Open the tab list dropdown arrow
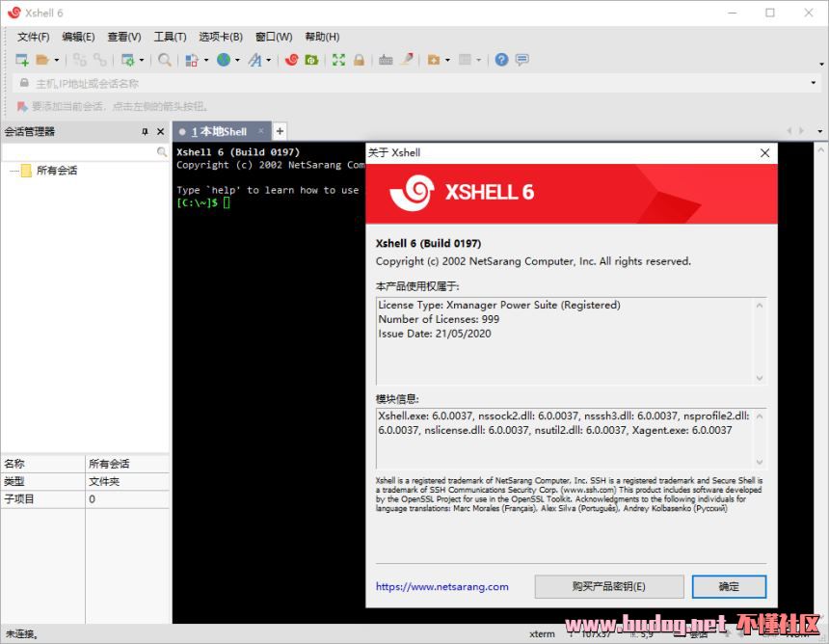The height and width of the screenshot is (644, 829). (x=820, y=131)
